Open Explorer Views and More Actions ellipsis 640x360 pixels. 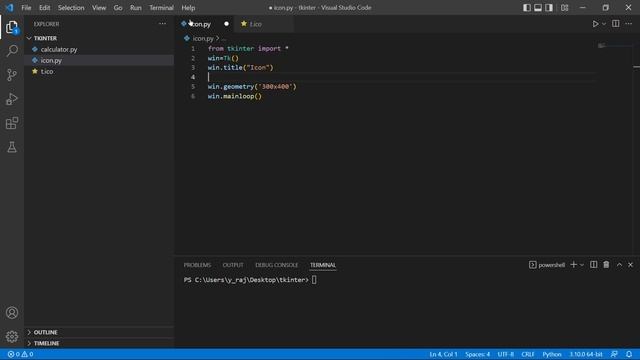click(x=162, y=24)
